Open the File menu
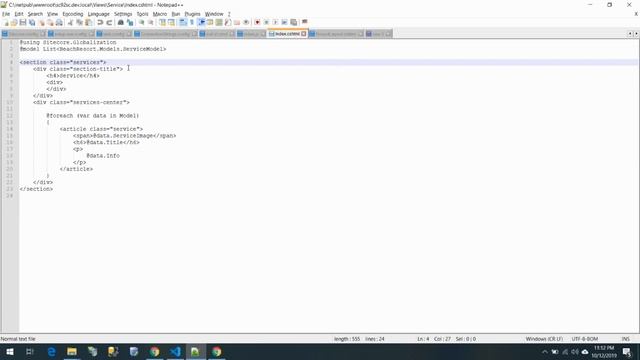640x360 pixels. point(6,14)
